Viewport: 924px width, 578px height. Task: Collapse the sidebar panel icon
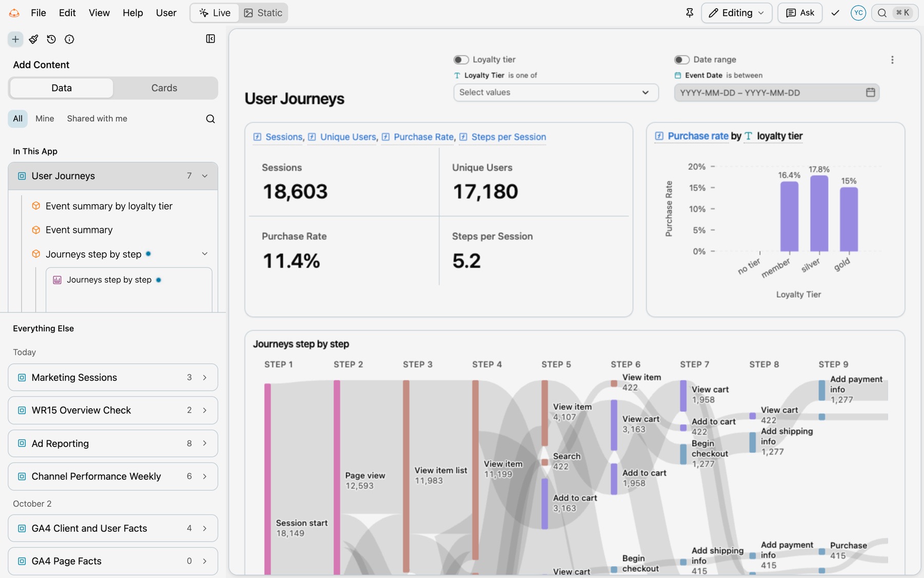tap(210, 39)
